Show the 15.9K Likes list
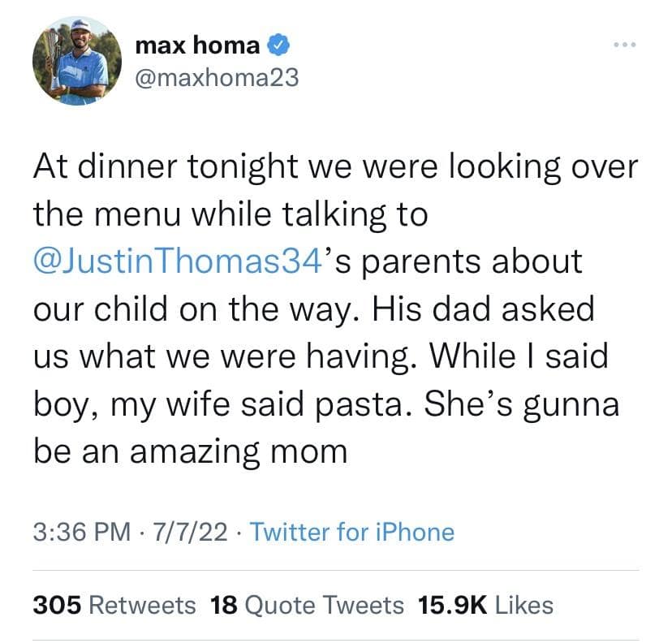The width and height of the screenshot is (672, 643). (485, 605)
